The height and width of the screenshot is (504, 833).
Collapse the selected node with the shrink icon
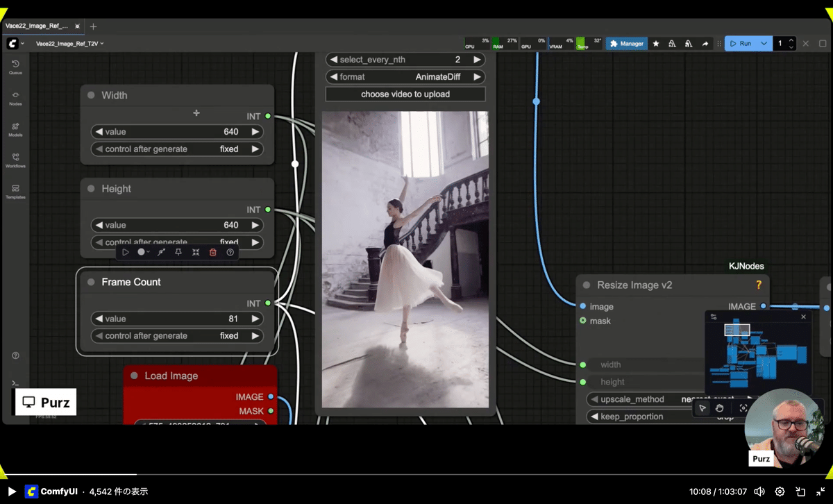196,252
